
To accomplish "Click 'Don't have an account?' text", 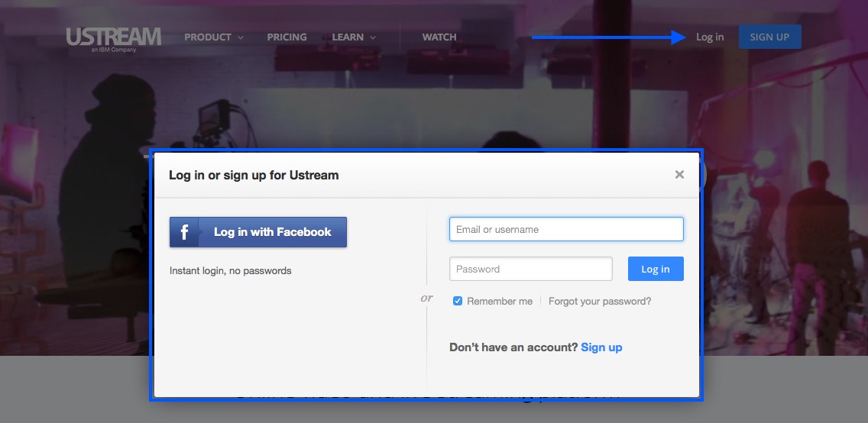I will [513, 347].
